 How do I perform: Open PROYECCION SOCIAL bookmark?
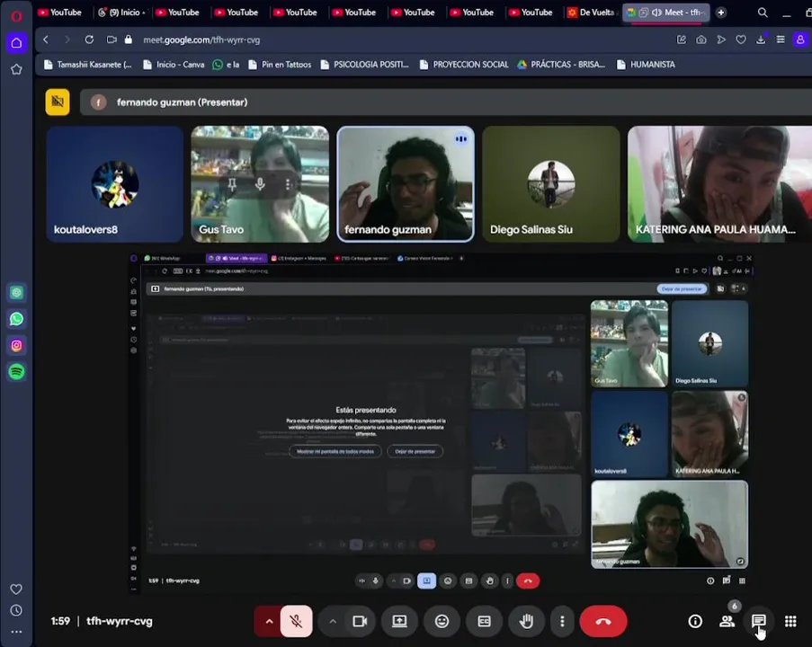click(x=464, y=65)
